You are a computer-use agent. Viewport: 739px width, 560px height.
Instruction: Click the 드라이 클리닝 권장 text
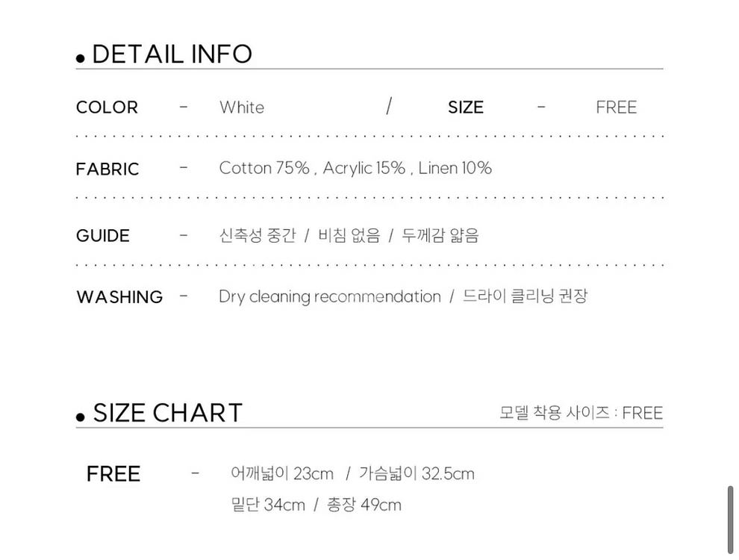tap(525, 296)
